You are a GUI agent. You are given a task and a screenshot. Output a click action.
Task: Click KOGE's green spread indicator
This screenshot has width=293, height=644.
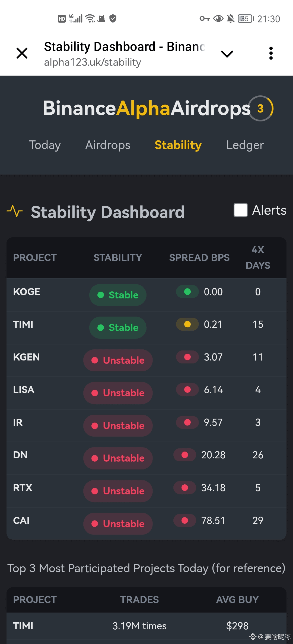click(x=187, y=292)
